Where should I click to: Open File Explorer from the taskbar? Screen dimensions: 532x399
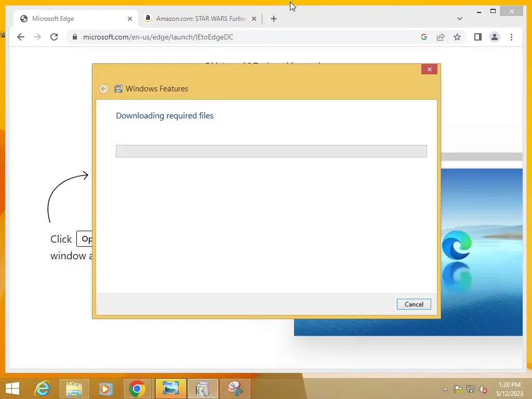pyautogui.click(x=74, y=389)
